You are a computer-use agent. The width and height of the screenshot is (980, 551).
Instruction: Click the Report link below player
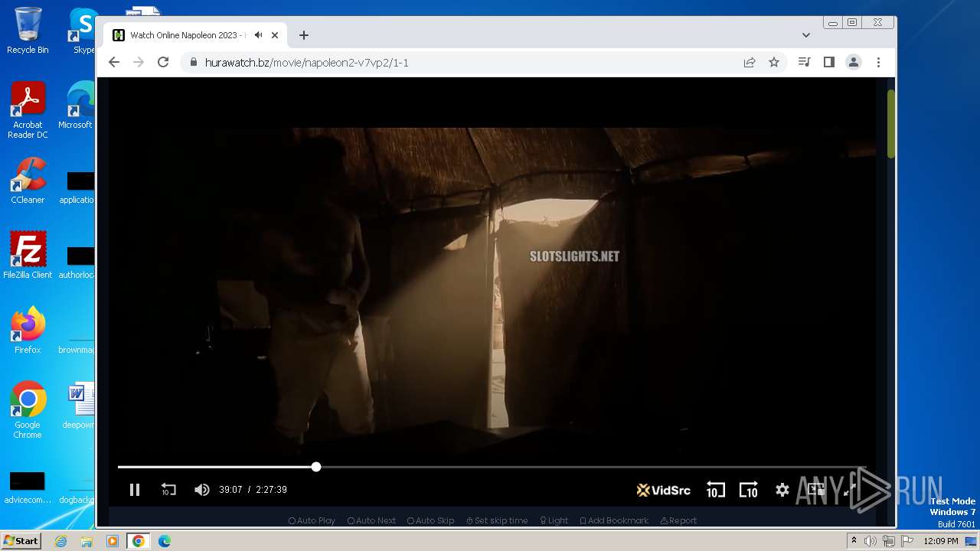678,520
